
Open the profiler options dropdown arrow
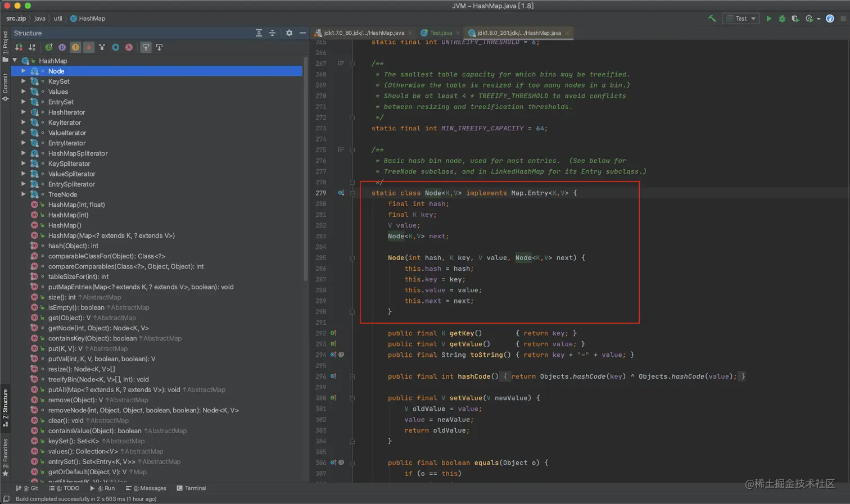pyautogui.click(x=819, y=19)
